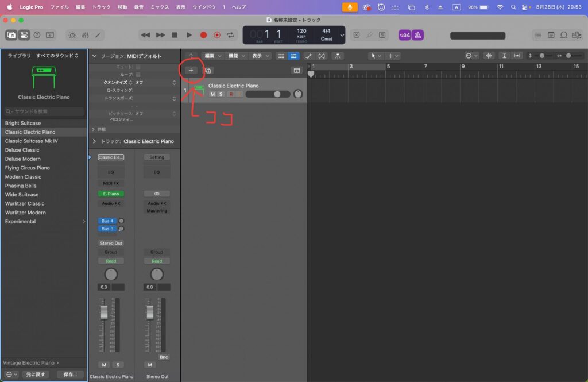Start recording with the red Record button
The image size is (588, 382).
(x=203, y=35)
